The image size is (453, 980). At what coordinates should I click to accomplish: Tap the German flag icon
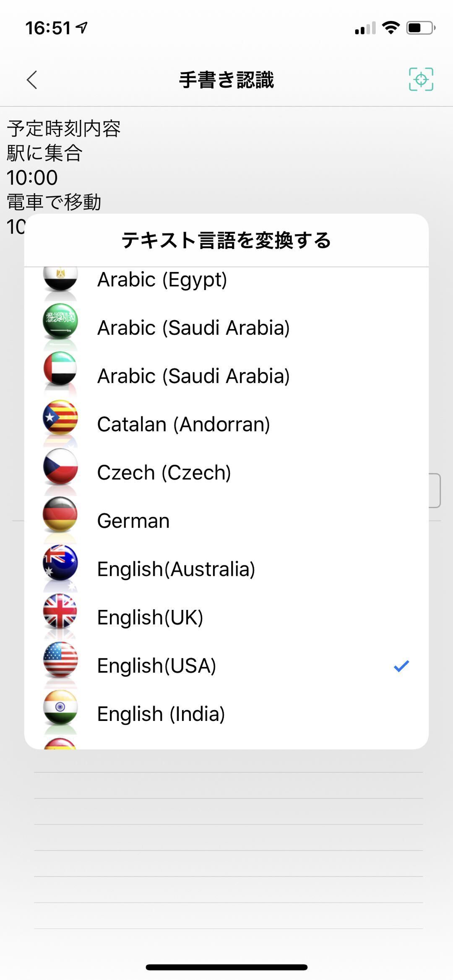tap(60, 514)
